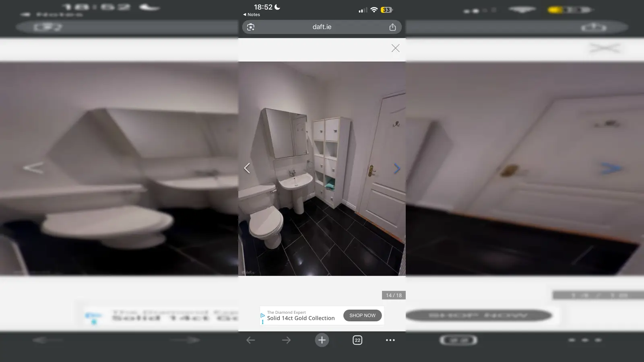Go back with the browser back arrow
Screen dimensions: 644x362
(251, 340)
